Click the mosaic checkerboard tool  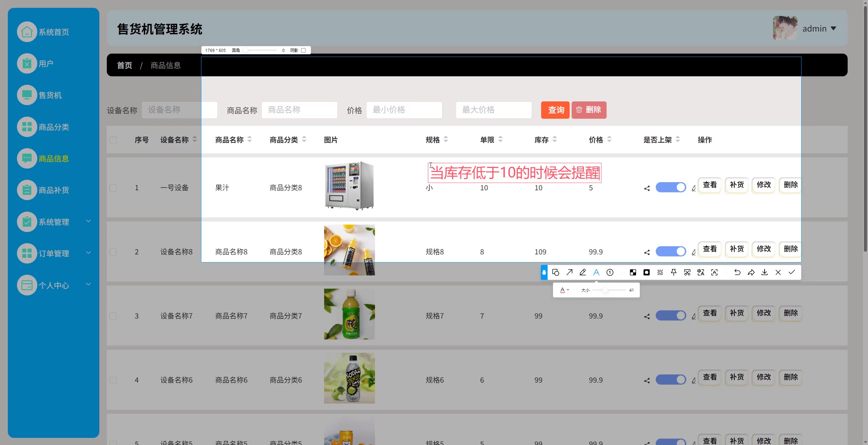[x=633, y=272]
